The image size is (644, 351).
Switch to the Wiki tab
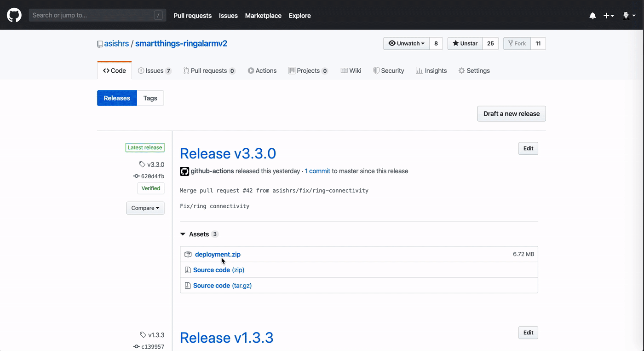click(351, 70)
